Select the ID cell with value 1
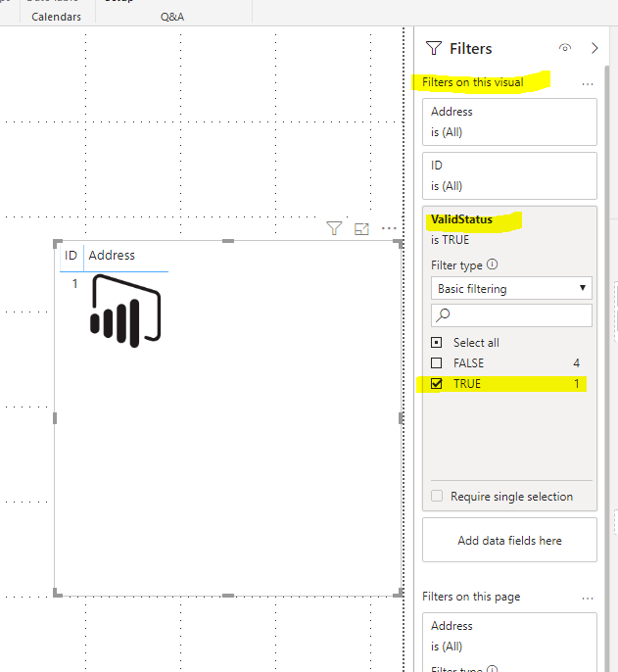The image size is (618, 672). [x=75, y=284]
